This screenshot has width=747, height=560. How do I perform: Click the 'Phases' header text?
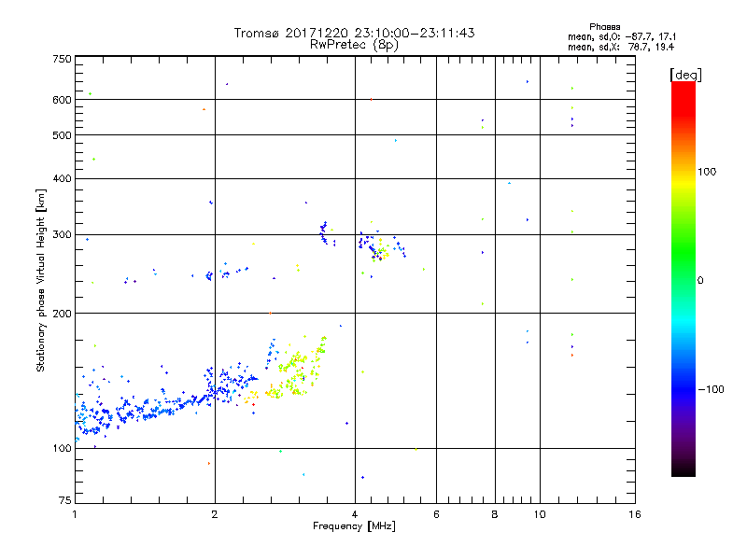click(604, 27)
